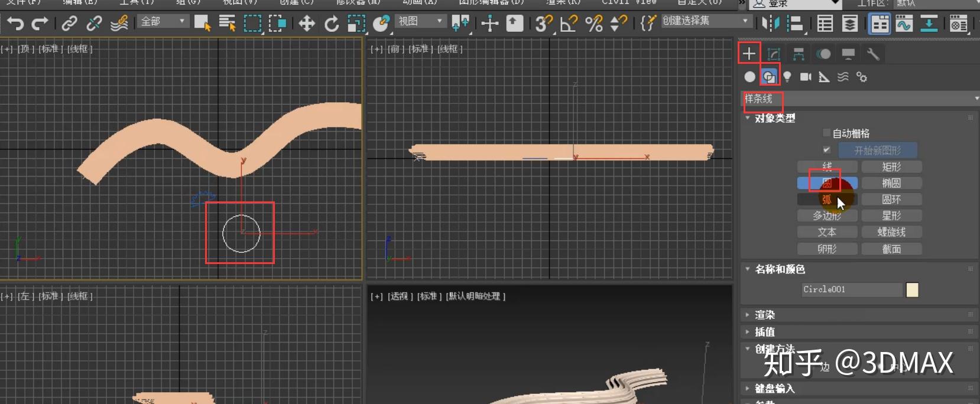Enable the 自动栅格 checkbox
The height and width of the screenshot is (404, 980).
826,133
